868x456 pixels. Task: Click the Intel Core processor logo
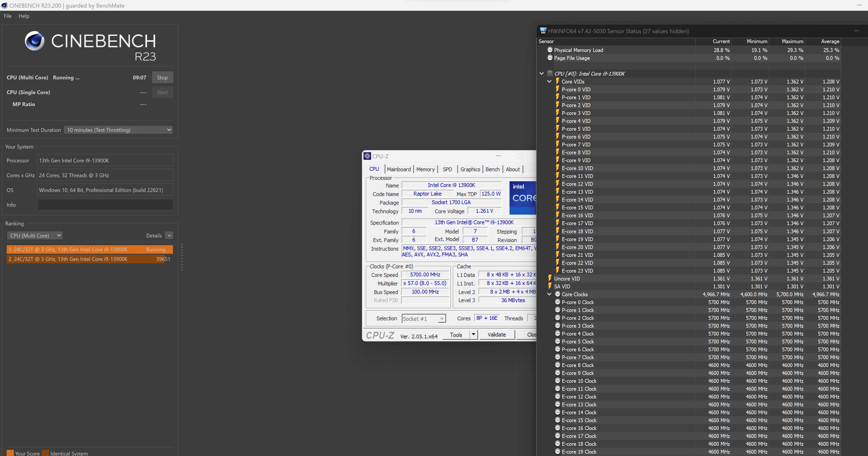(523, 198)
